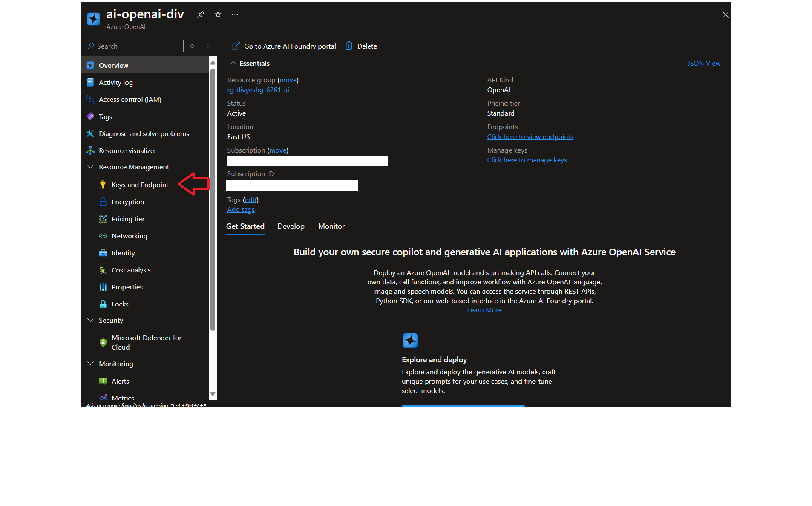This screenshot has width=812, height=506.
Task: Switch to the Get Started tab
Action: coord(245,226)
